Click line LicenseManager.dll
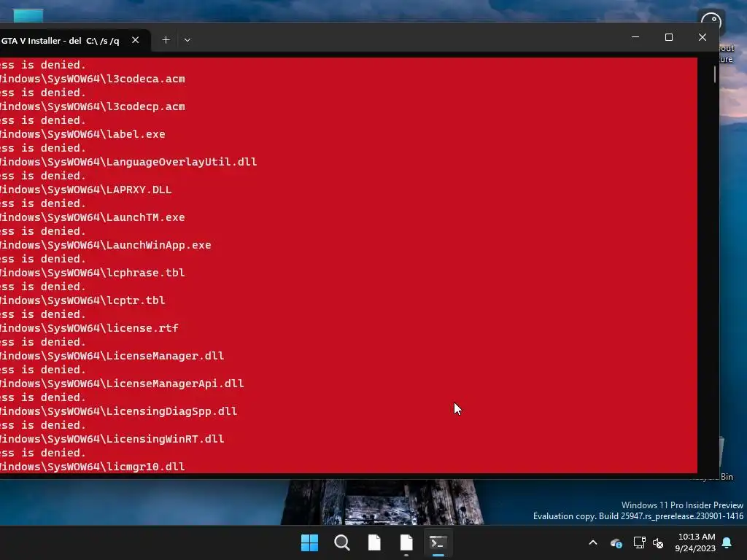Viewport: 747px width, 560px height. [x=112, y=356]
